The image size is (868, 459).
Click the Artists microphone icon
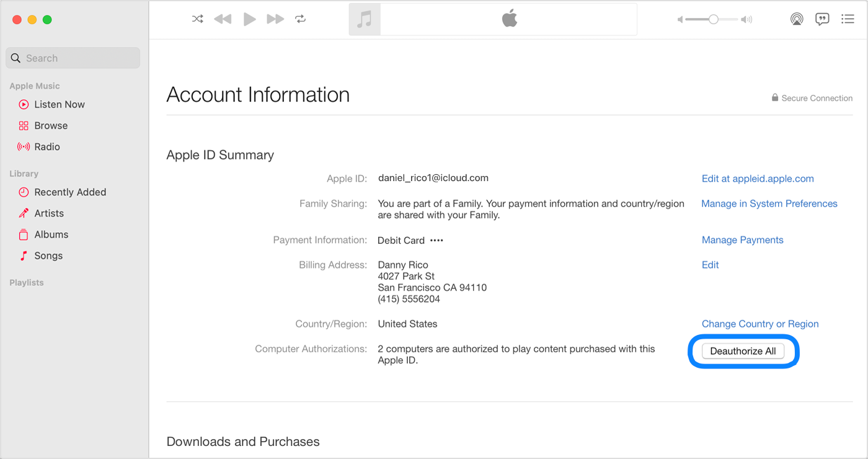[24, 213]
